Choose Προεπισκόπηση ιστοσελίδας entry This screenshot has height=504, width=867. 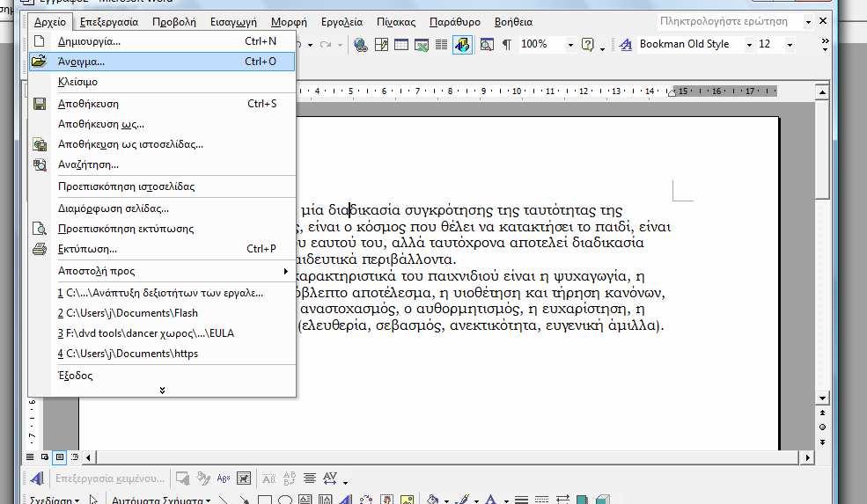(x=162, y=186)
